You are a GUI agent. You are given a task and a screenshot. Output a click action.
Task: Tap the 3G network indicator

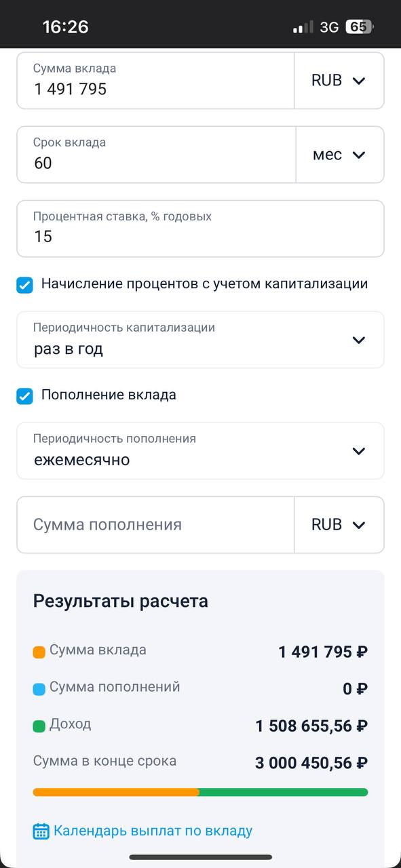[329, 27]
